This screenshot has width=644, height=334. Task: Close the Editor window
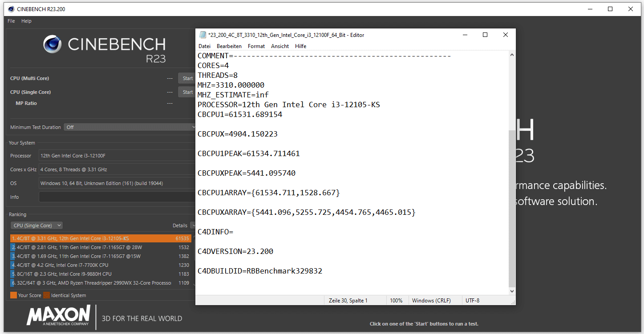pos(506,35)
